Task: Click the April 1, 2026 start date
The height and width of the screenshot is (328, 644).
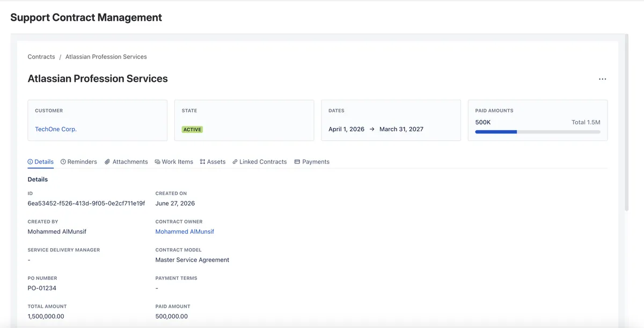Action: 346,129
